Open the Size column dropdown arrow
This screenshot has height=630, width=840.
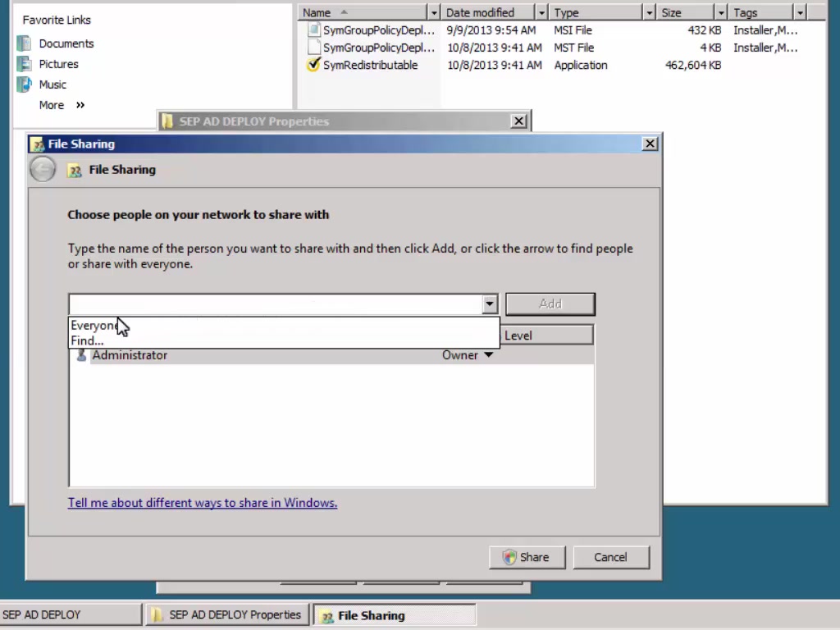[x=721, y=12]
